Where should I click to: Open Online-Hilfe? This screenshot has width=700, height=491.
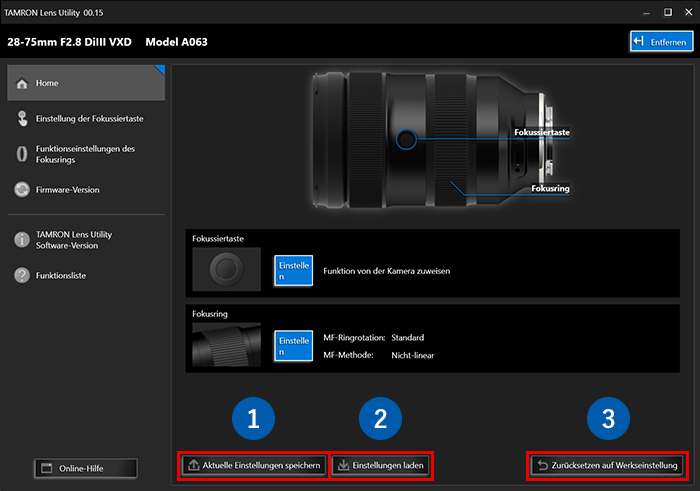86,468
